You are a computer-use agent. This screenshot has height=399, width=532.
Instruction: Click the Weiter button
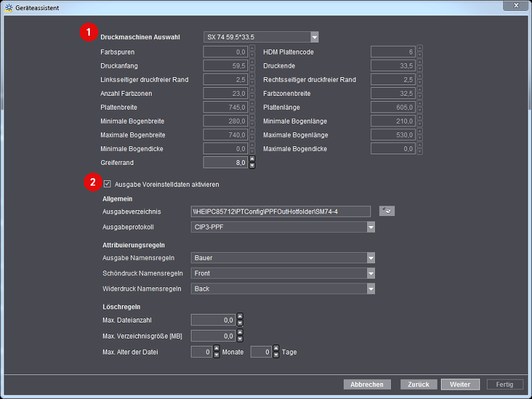[x=460, y=384]
